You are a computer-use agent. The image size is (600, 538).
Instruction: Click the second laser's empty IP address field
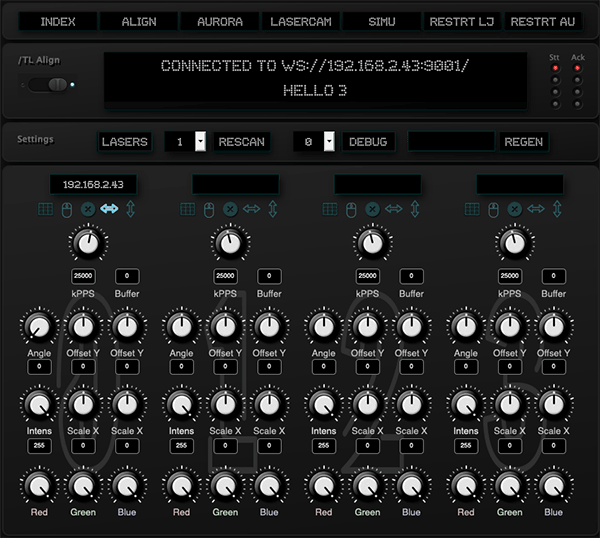235,185
